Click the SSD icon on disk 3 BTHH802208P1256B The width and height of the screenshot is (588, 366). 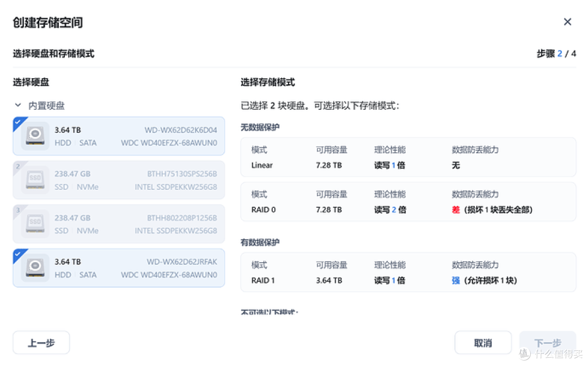(34, 224)
